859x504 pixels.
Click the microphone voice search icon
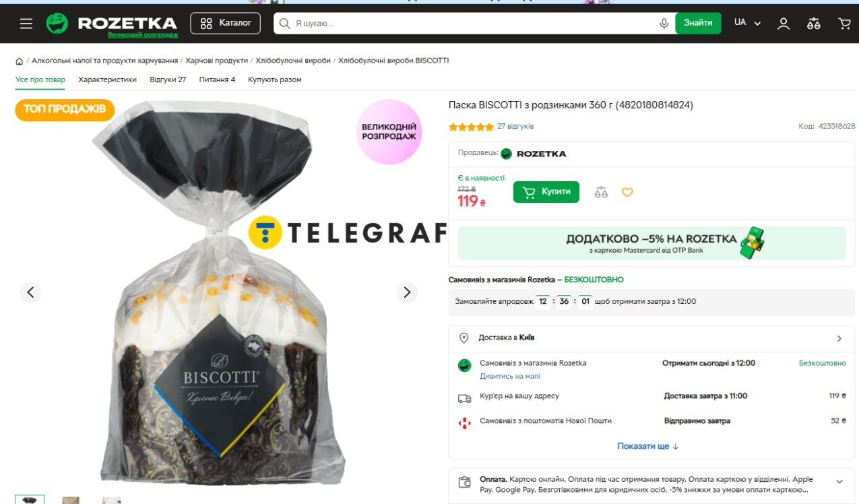pyautogui.click(x=664, y=24)
